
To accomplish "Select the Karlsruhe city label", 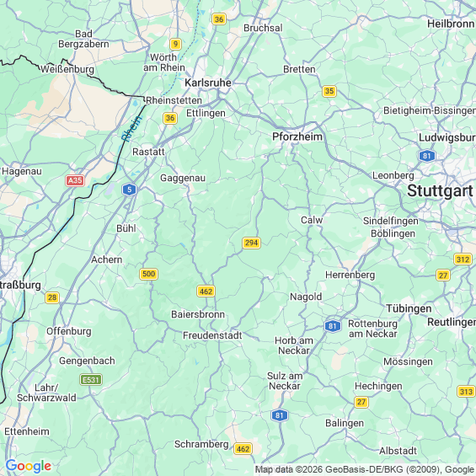I will pos(208,83).
